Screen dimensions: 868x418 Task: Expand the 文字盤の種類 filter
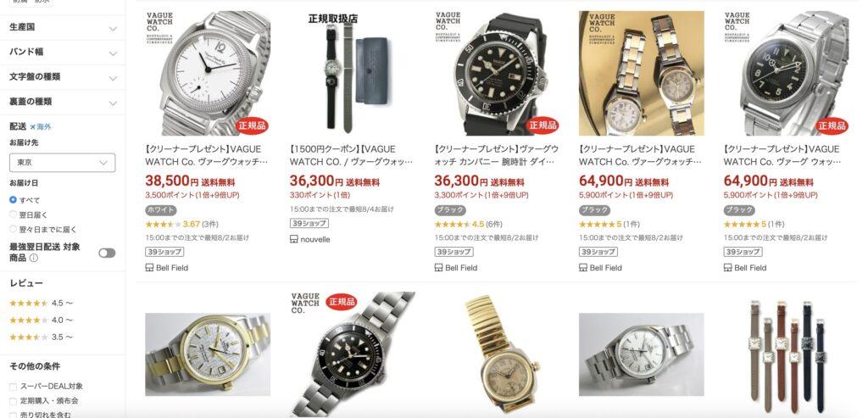click(x=63, y=77)
